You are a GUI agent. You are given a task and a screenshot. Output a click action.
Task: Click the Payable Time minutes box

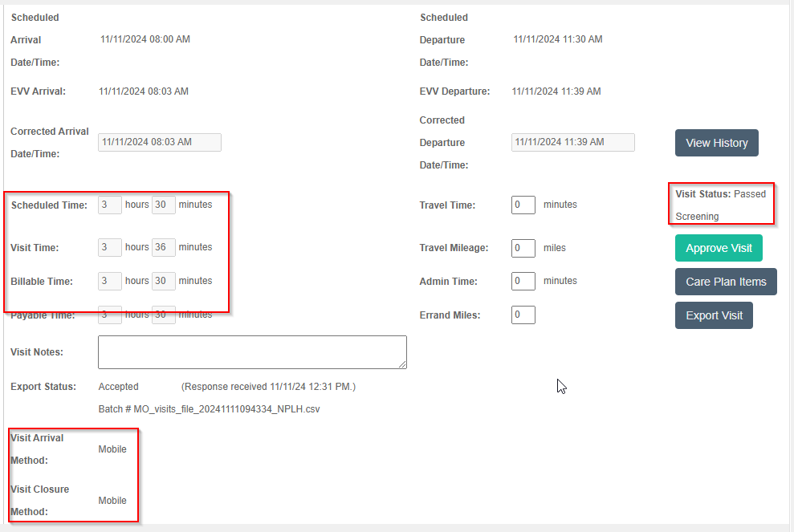coord(164,315)
